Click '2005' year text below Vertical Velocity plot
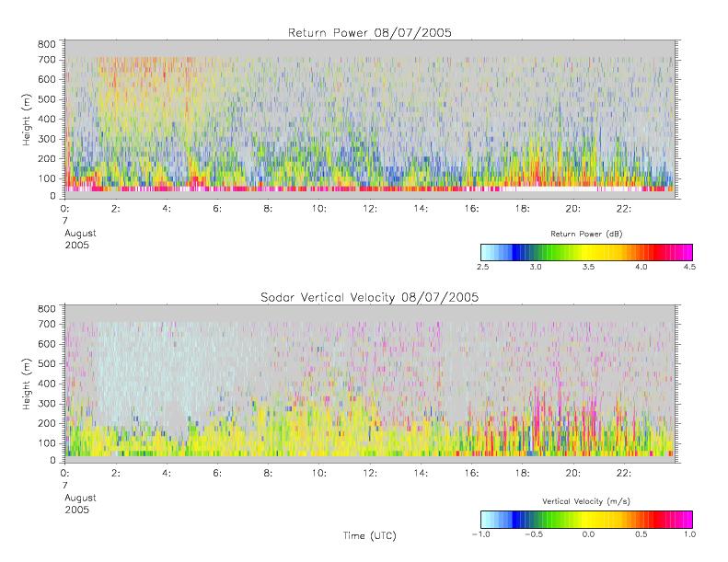The width and height of the screenshot is (728, 562). click(77, 510)
